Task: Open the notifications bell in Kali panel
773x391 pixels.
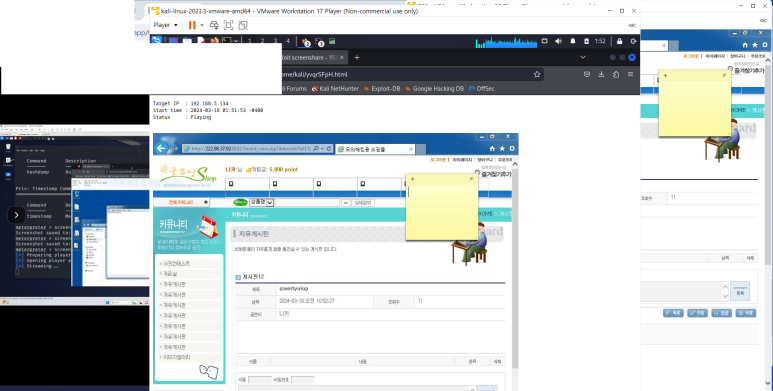Action: point(573,41)
